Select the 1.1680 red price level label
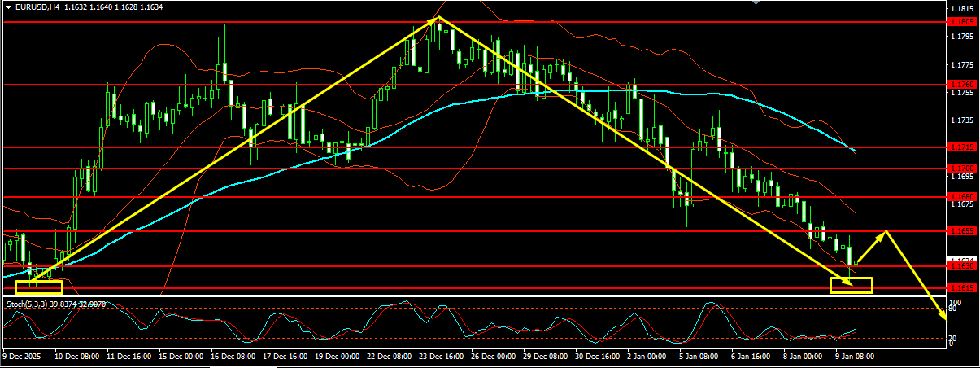The width and height of the screenshot is (980, 368). tap(962, 197)
